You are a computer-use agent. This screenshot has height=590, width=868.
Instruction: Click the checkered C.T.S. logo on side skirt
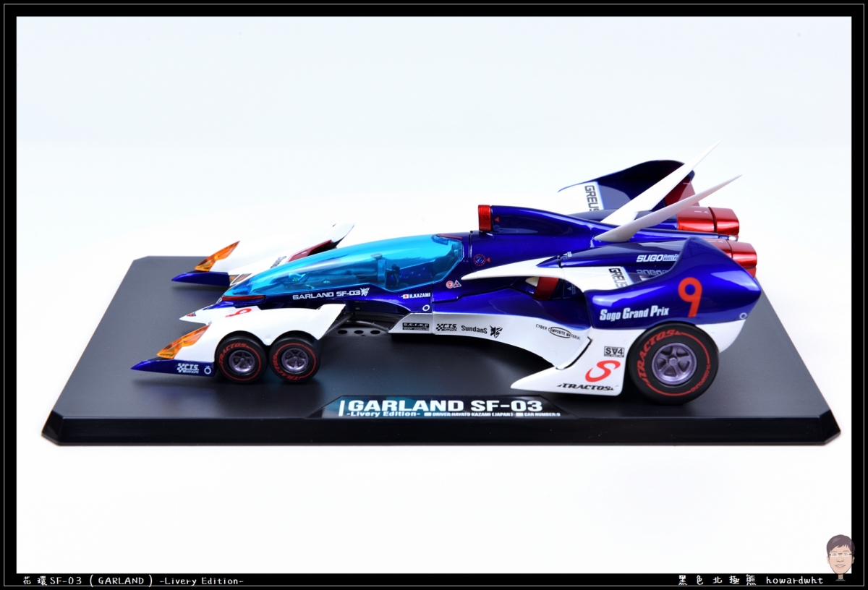point(446,327)
